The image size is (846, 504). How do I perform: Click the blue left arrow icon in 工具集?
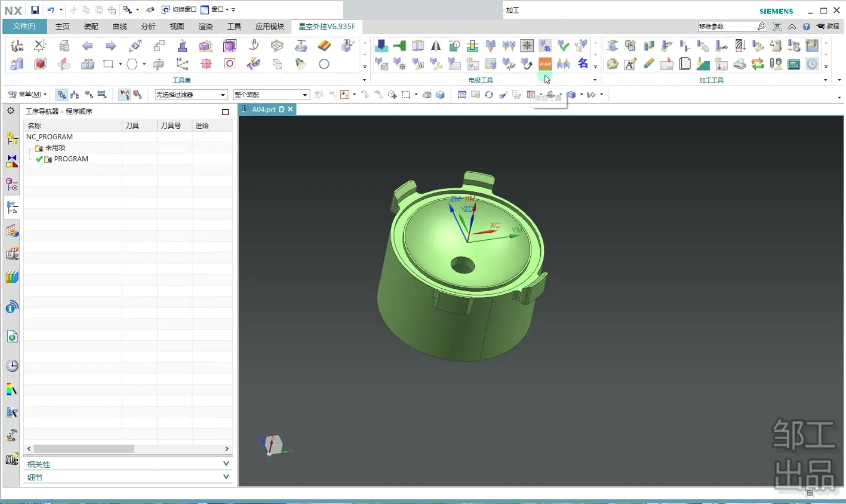[87, 46]
